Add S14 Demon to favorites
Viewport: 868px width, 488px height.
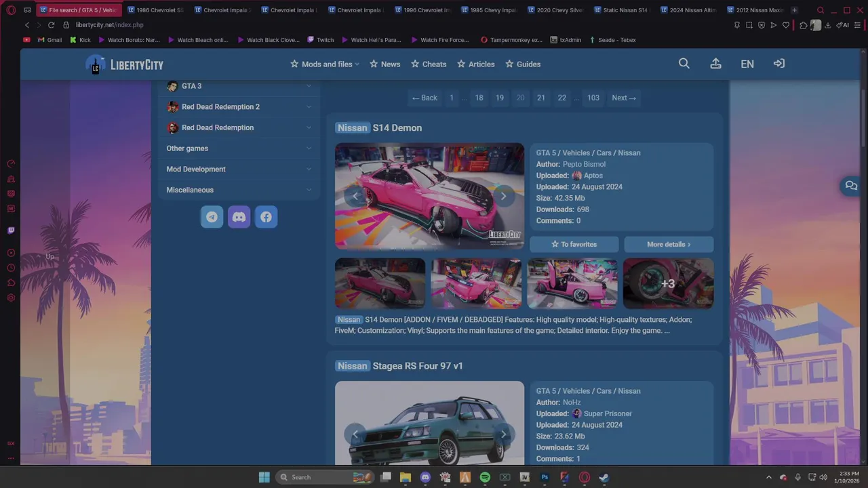(574, 244)
